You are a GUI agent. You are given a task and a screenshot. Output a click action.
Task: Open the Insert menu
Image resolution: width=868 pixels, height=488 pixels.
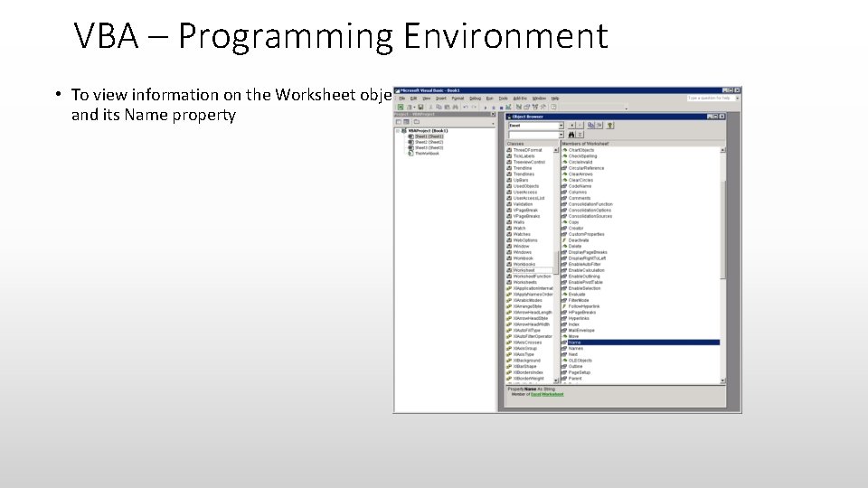pyautogui.click(x=440, y=99)
